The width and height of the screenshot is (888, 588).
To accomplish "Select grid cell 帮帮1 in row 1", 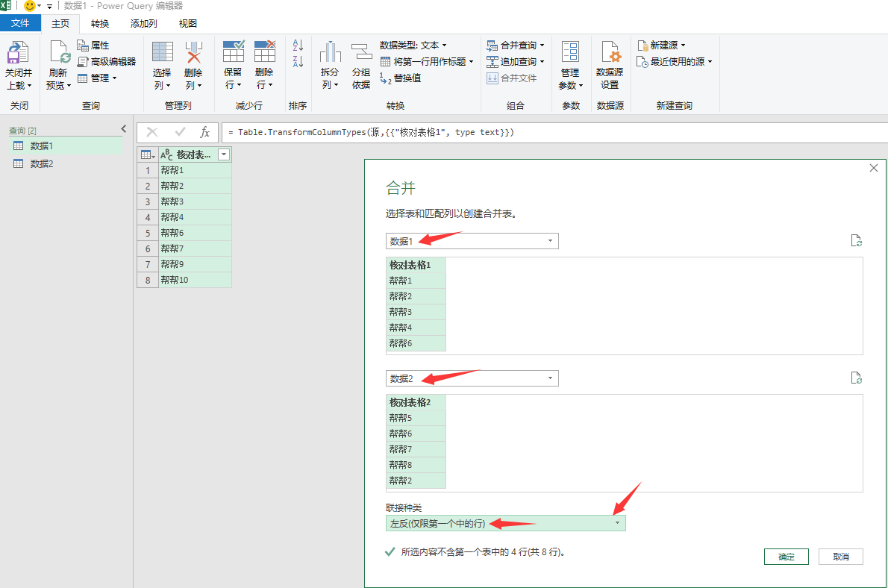I will (x=195, y=170).
